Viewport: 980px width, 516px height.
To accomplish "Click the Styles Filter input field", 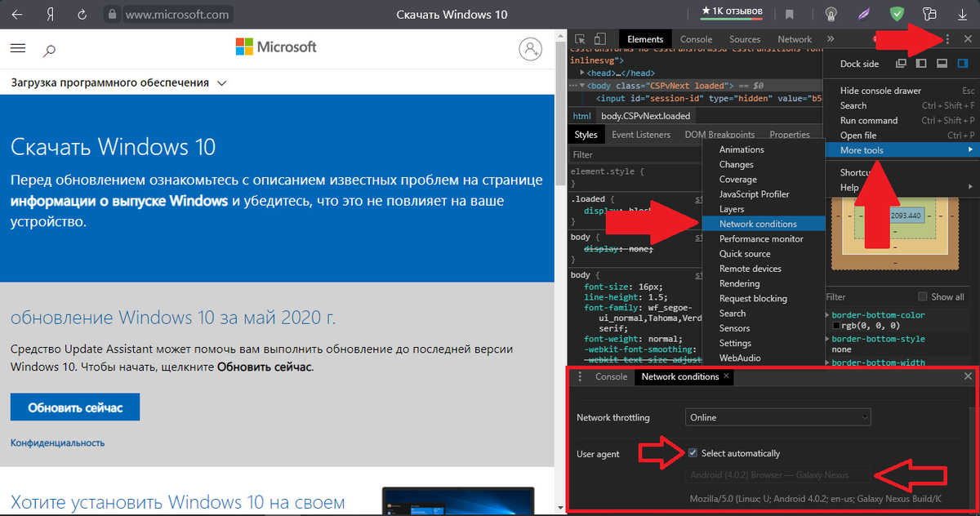I will click(x=635, y=154).
